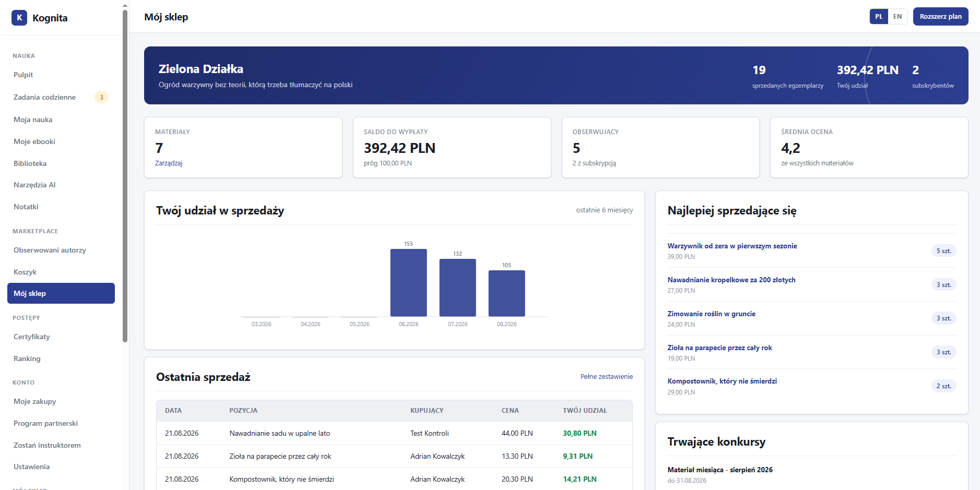Select the active Mój sklep menu item
980x490 pixels.
click(x=61, y=293)
